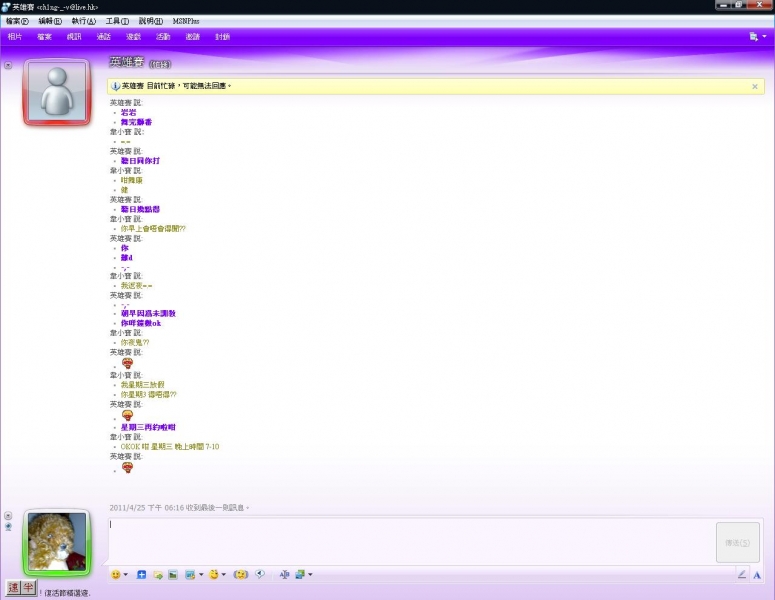Click 活動 in the purple toolbar
Screen dimensions: 775x600
163,37
